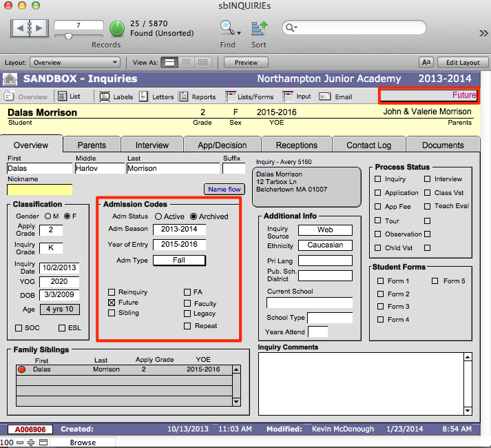Image resolution: width=491 pixels, height=448 pixels.
Task: Open the Lists/Forms icon
Action: pyautogui.click(x=231, y=96)
